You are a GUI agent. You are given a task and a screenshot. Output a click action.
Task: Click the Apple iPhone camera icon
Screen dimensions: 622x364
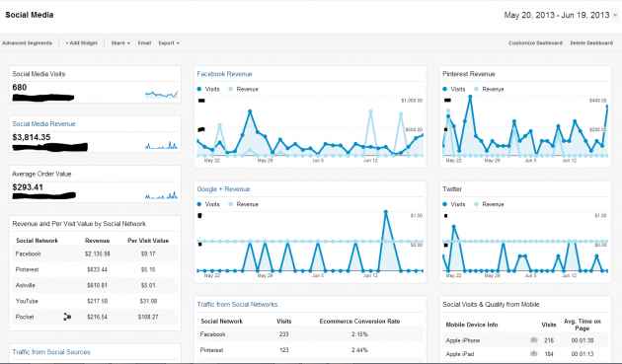click(533, 339)
